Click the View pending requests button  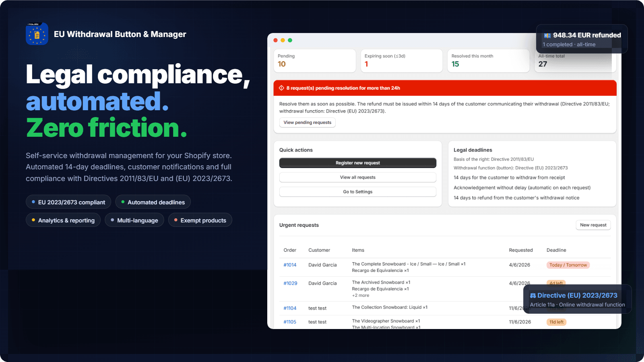[308, 123]
